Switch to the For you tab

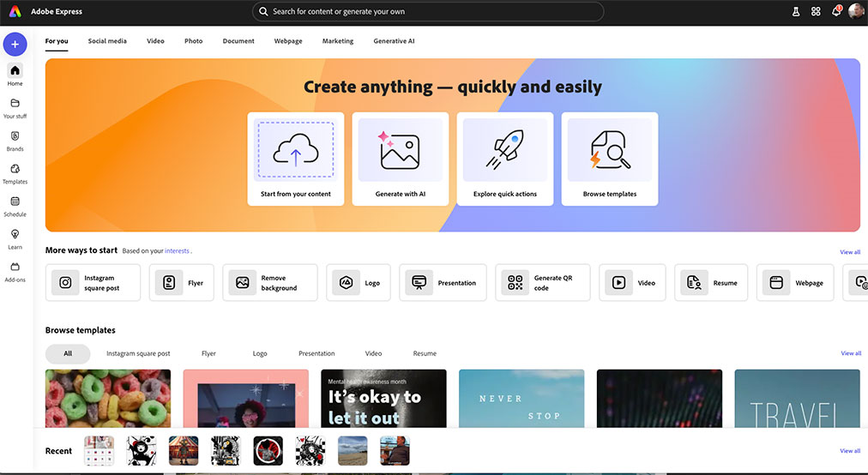point(57,41)
